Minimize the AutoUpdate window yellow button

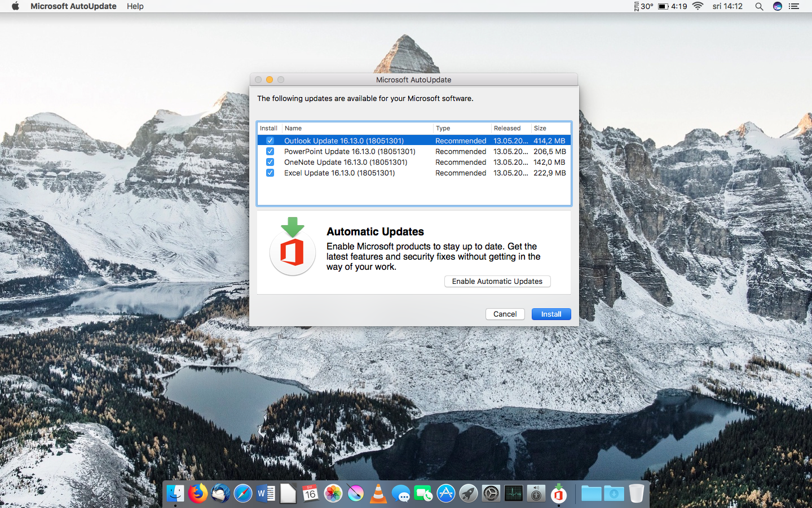click(270, 80)
